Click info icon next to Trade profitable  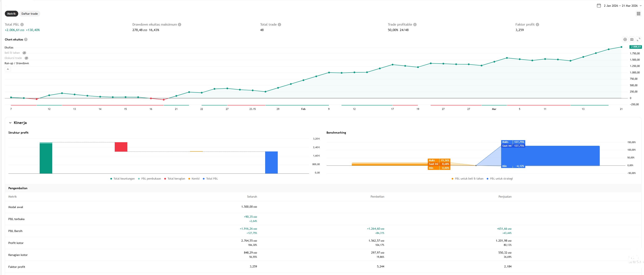(415, 25)
